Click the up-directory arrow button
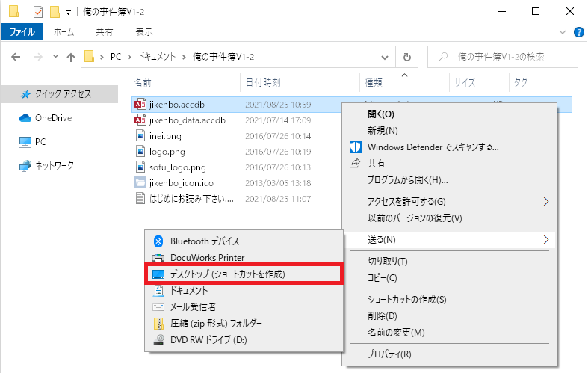Screen dimensions: 588x373 click(x=71, y=57)
